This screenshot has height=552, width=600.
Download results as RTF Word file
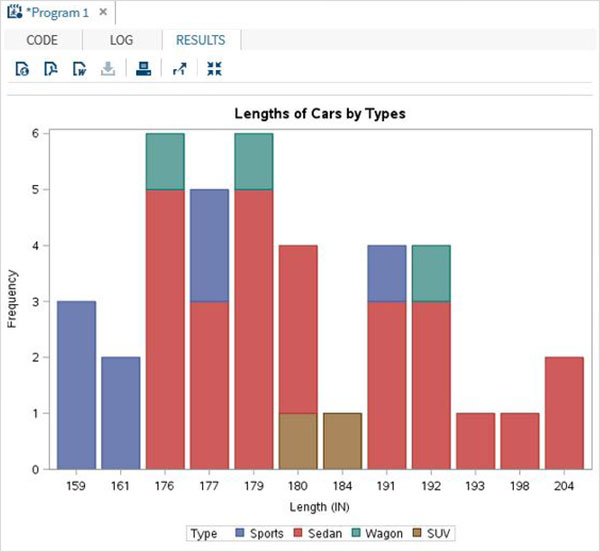78,69
